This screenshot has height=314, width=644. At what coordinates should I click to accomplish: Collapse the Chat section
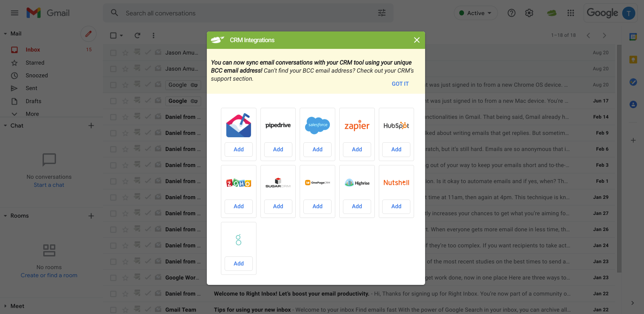[x=5, y=126]
